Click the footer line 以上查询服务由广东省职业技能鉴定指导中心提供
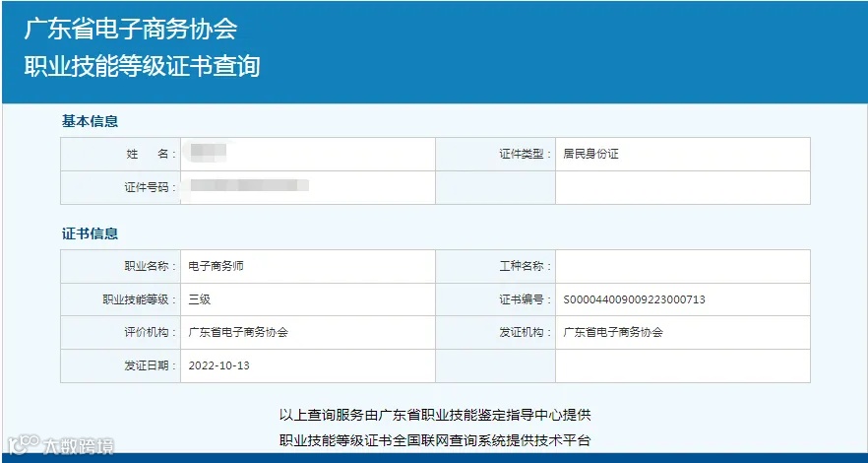Viewport: 868px width, 463px height. [435, 415]
